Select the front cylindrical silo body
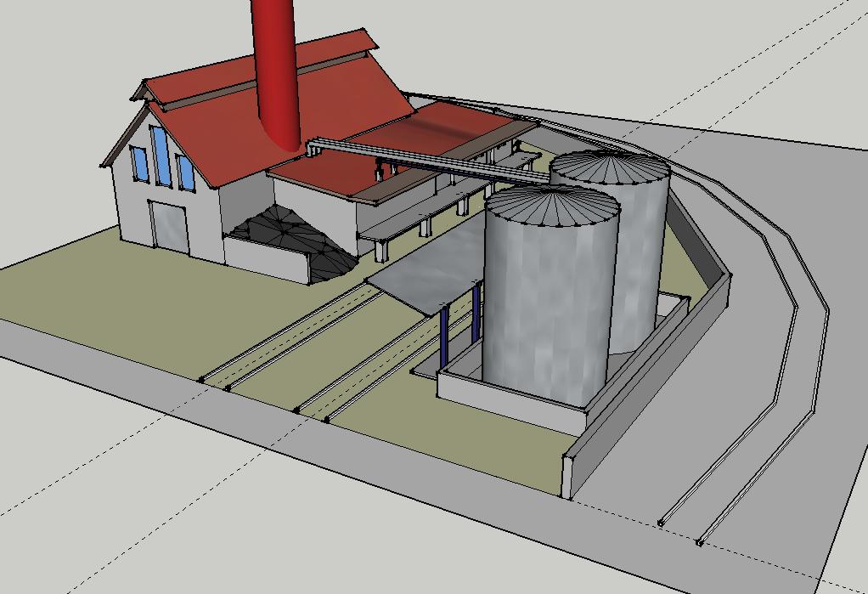This screenshot has height=594, width=868. (x=544, y=306)
